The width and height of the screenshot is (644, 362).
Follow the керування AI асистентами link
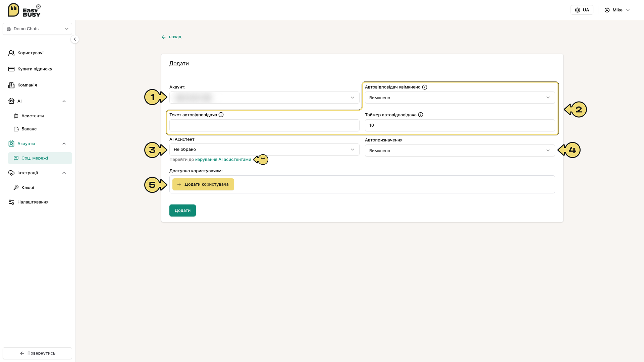pos(223,160)
